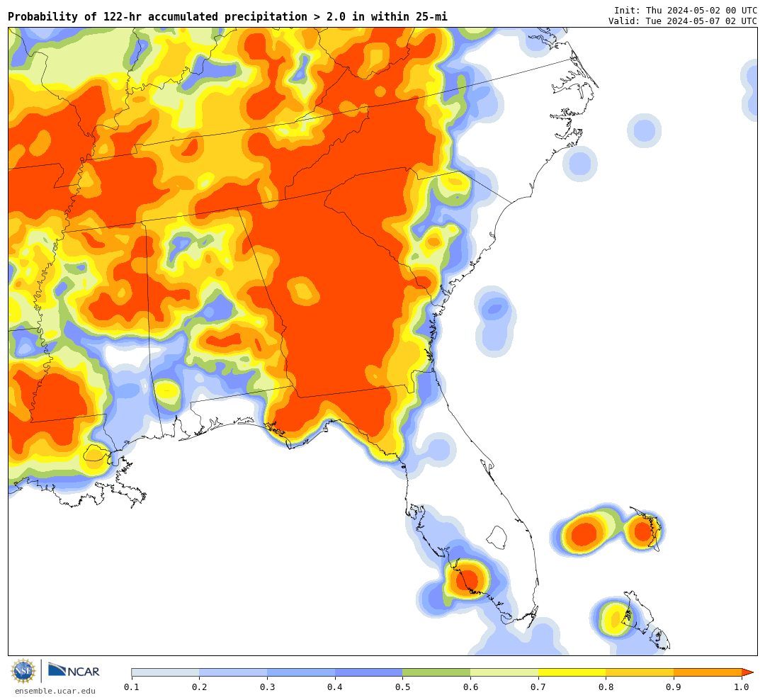Click the 0.4 colorbar tick label
This screenshot has width=765, height=700.
pyautogui.click(x=334, y=687)
